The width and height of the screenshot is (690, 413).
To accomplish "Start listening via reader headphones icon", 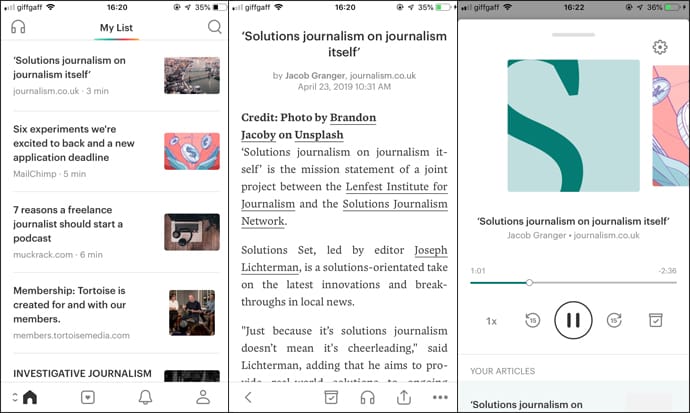I will tap(367, 397).
